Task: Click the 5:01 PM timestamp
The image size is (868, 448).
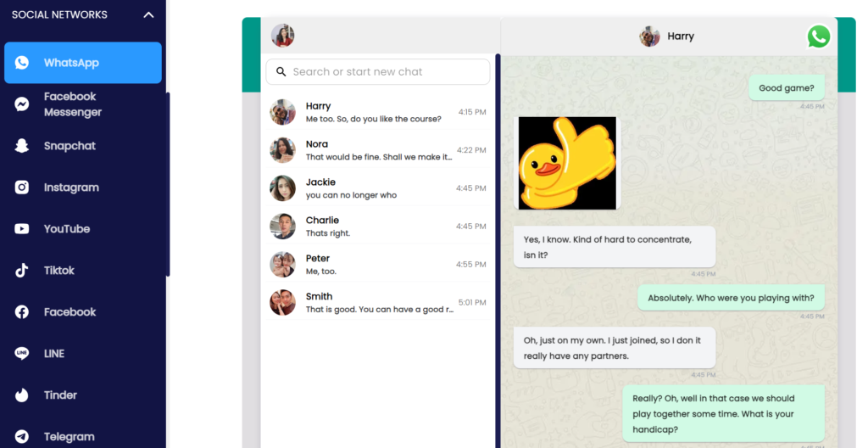Action: [x=472, y=303]
